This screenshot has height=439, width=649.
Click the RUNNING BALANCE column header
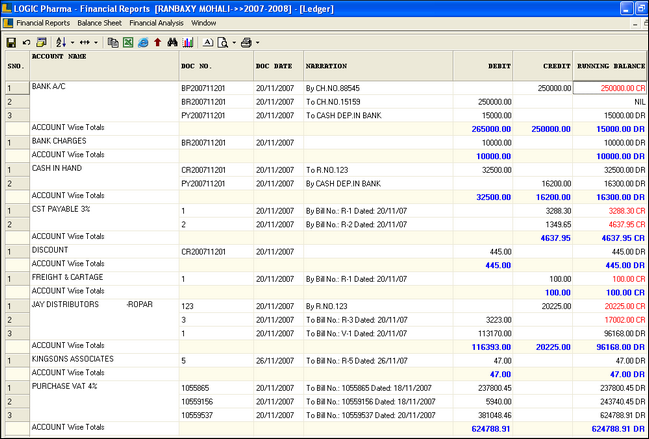click(x=610, y=66)
